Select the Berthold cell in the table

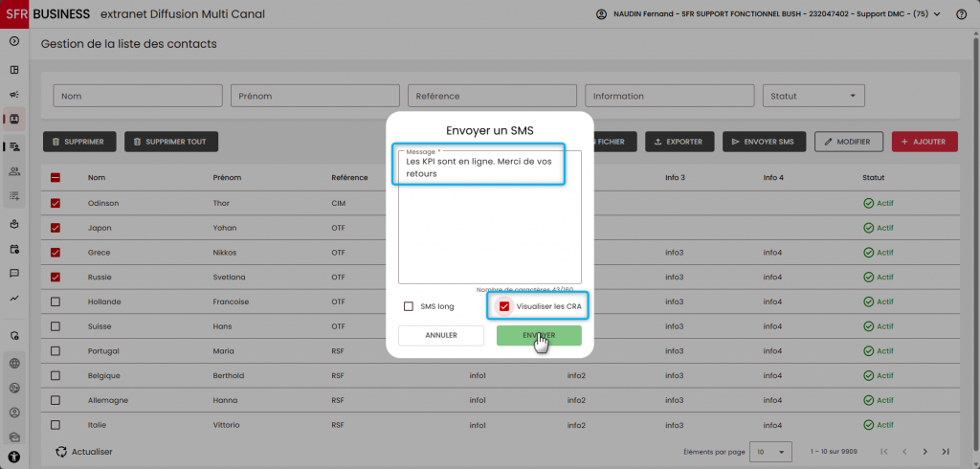[x=229, y=376]
